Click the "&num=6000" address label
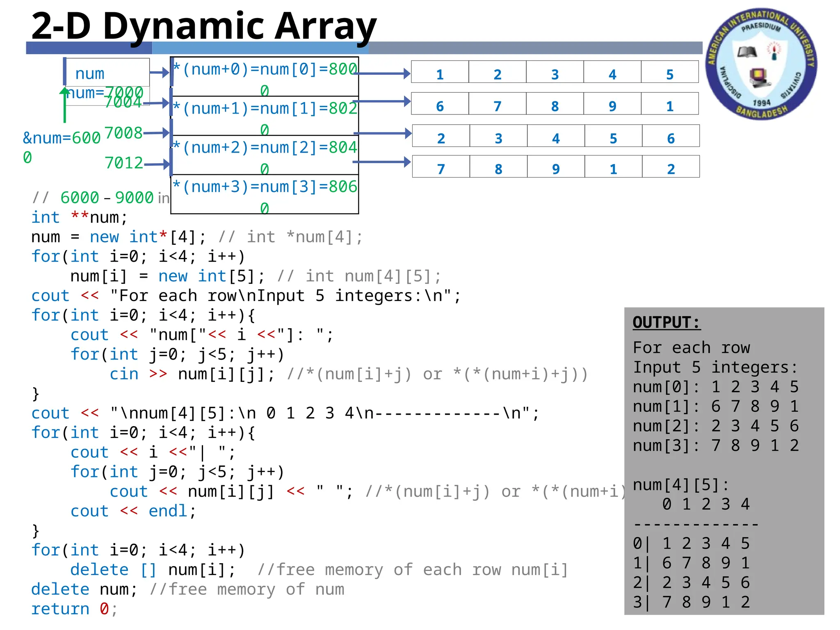Viewport: 840px width, 630px height. pos(62,148)
